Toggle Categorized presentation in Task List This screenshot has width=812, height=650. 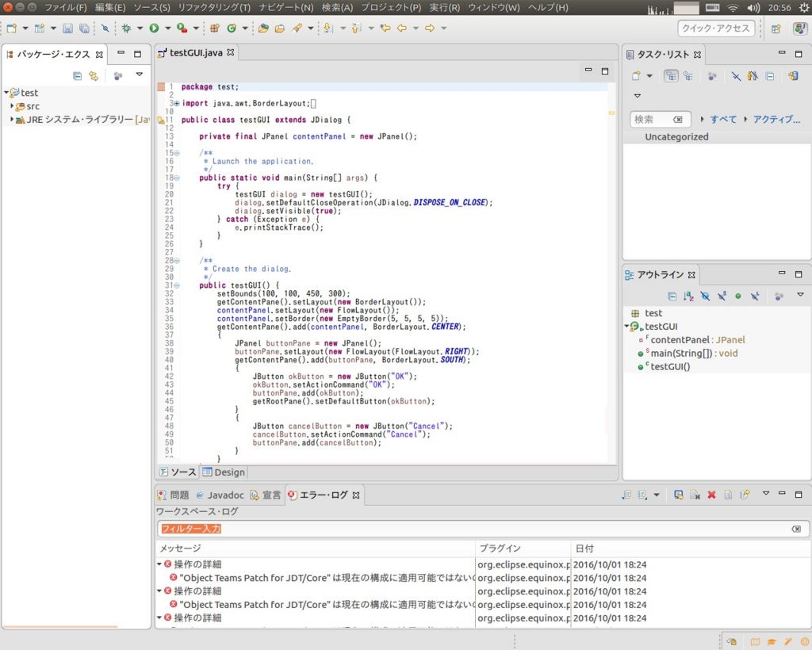click(671, 76)
